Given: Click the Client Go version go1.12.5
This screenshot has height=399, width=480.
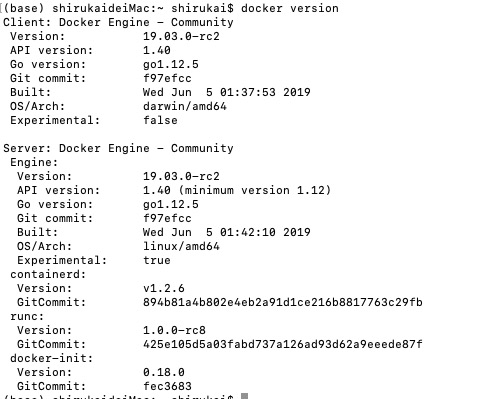Looking at the screenshot, I should [171, 64].
